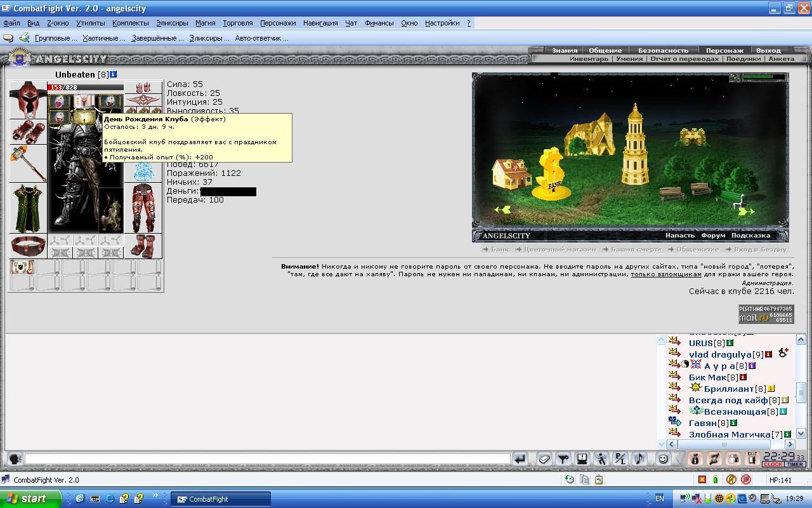Click the EXIT door icon
Image resolution: width=812 pixels, height=508 pixels.
[752, 458]
